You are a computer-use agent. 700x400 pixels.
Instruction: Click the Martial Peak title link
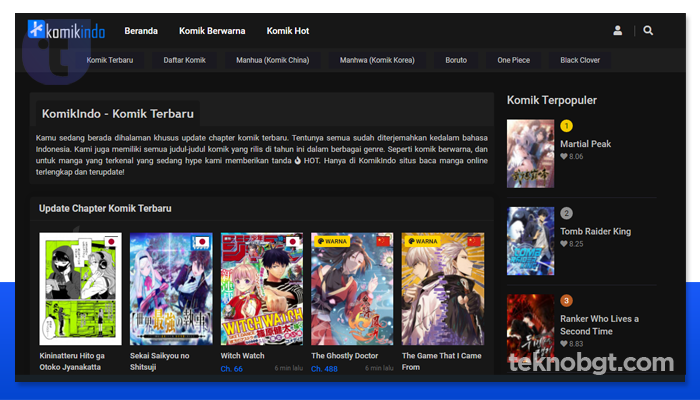coord(585,144)
